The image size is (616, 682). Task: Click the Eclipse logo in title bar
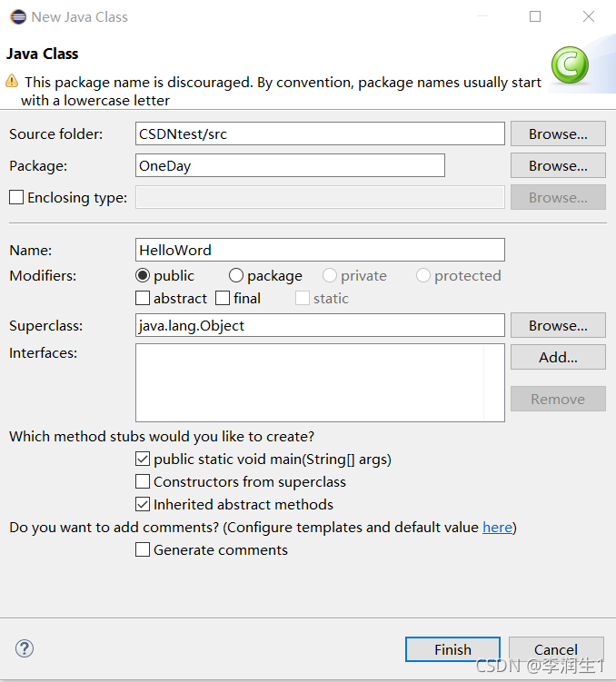coord(18,17)
